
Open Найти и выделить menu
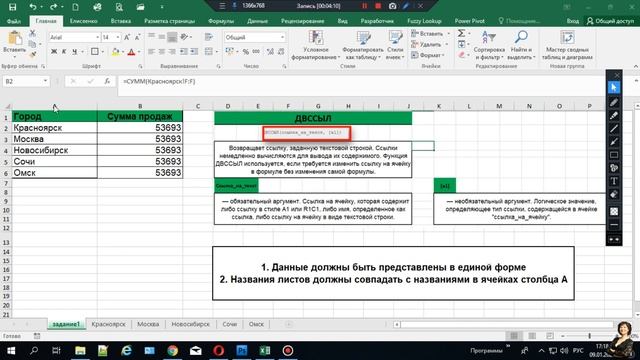click(x=521, y=45)
